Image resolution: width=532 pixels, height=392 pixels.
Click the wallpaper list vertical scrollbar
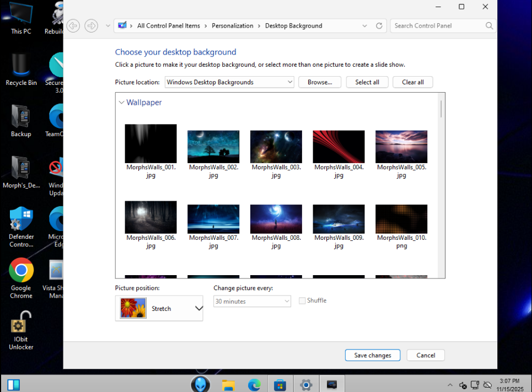click(x=441, y=109)
